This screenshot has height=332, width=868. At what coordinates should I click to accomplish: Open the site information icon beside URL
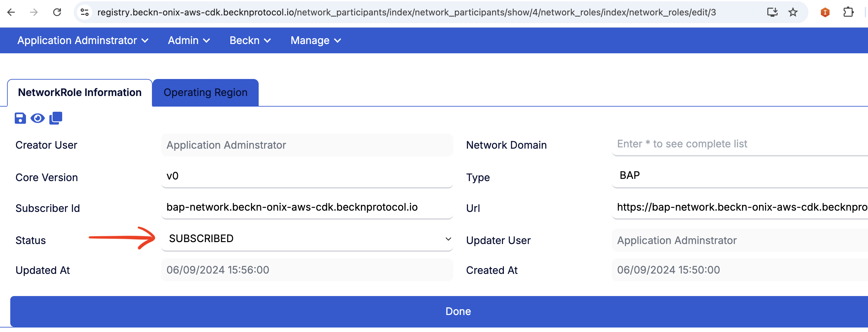pos(85,13)
